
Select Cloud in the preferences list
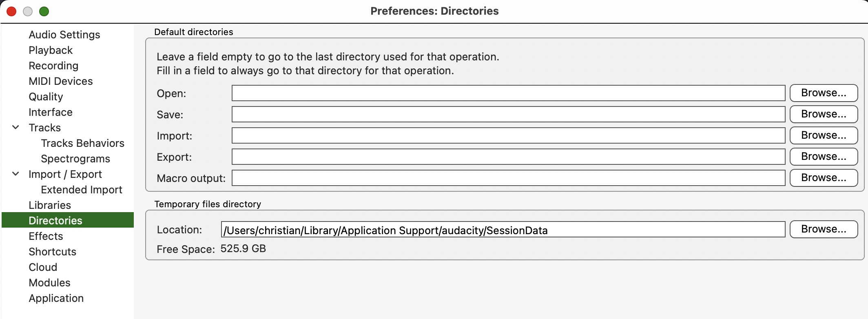pyautogui.click(x=43, y=267)
